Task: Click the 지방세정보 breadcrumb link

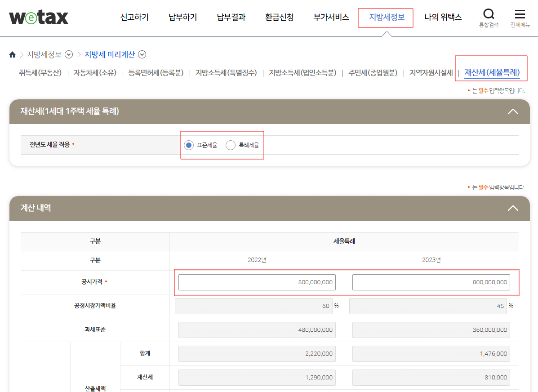Action: pos(44,54)
